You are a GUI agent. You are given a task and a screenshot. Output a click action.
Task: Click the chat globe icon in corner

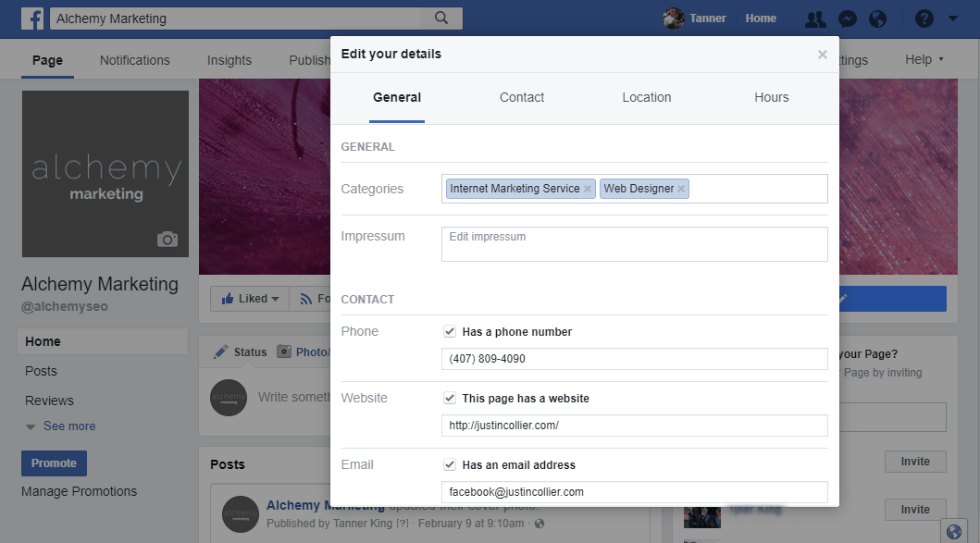pyautogui.click(x=954, y=532)
